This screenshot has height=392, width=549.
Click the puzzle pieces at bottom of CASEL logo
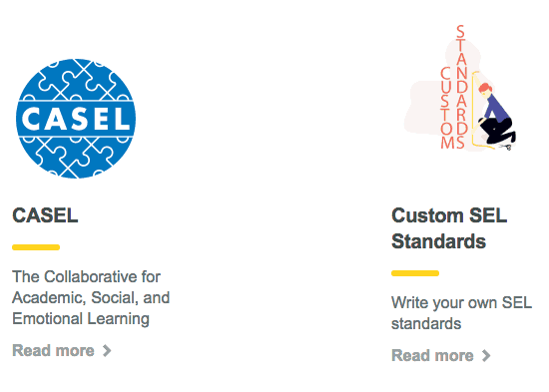[76, 157]
